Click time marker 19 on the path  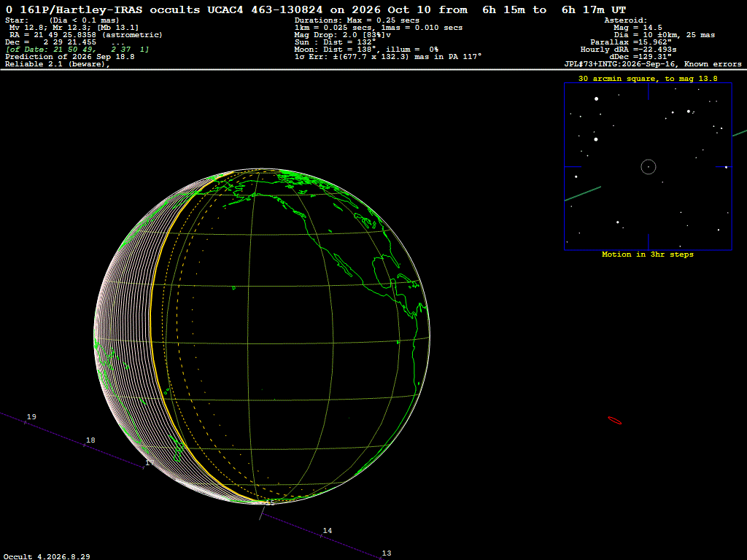pyautogui.click(x=31, y=416)
